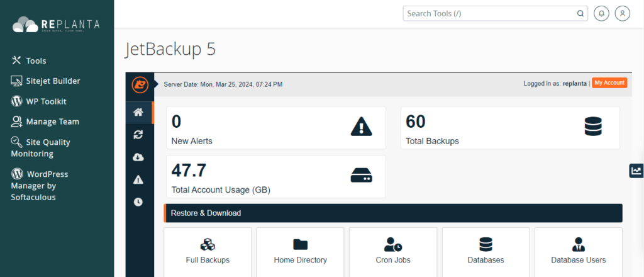Click the 'Logged in as: replanta' text
The width and height of the screenshot is (644, 277).
tap(555, 84)
